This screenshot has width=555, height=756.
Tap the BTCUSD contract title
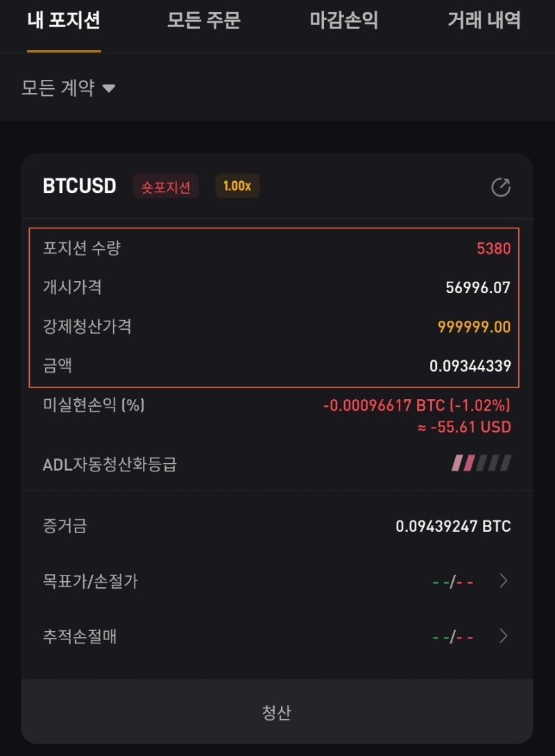pos(79,186)
